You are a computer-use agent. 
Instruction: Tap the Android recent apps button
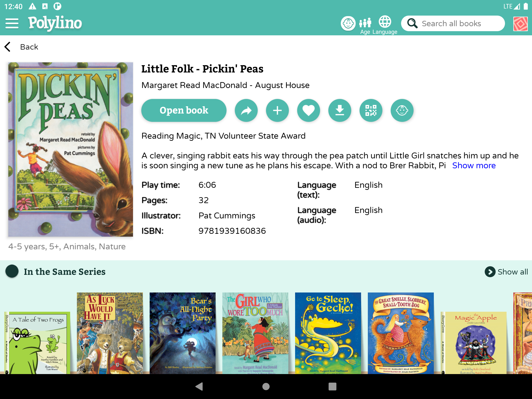[x=332, y=387]
